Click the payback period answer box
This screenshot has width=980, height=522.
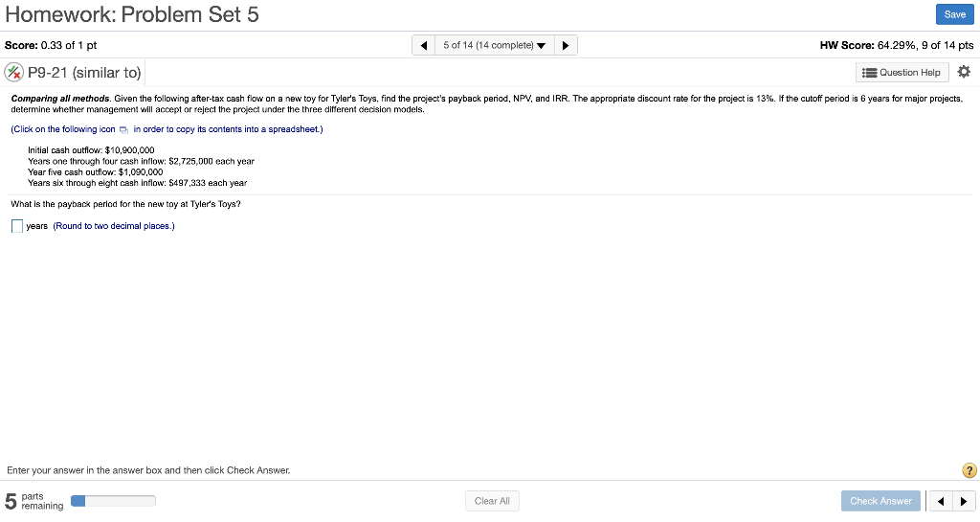17,226
